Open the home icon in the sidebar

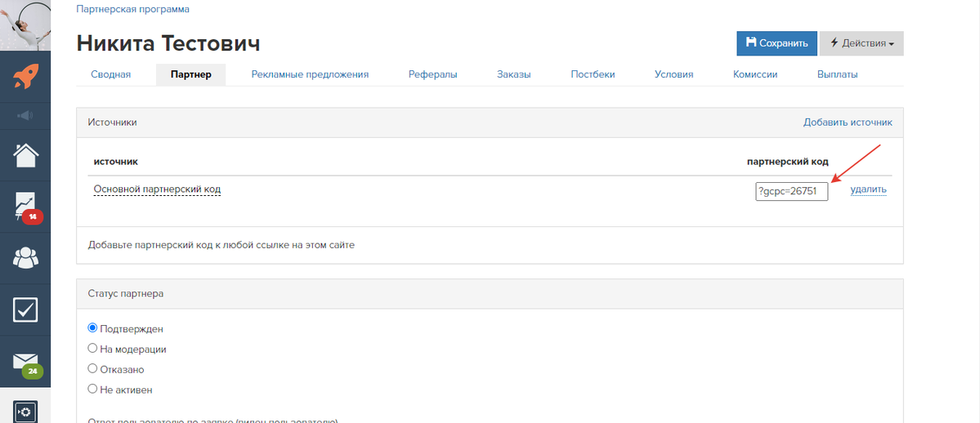[x=25, y=154]
